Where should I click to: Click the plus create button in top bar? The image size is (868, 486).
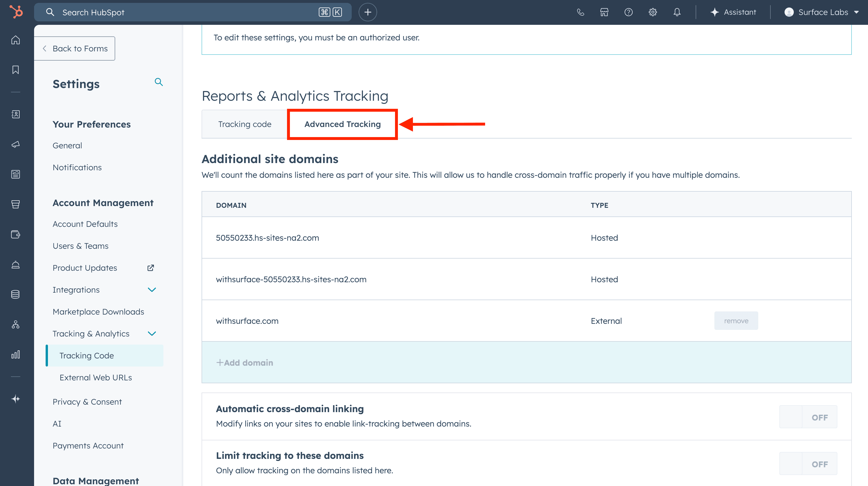coord(368,12)
